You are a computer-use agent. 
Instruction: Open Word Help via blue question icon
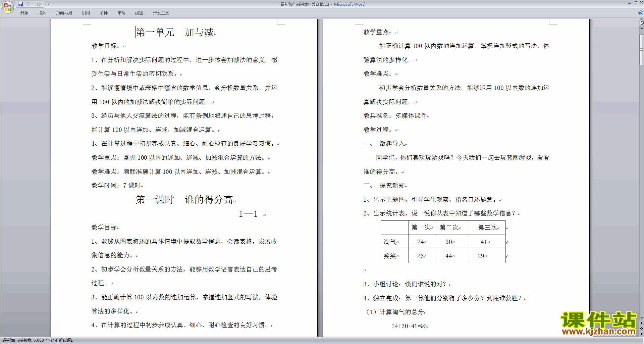pyautogui.click(x=641, y=13)
